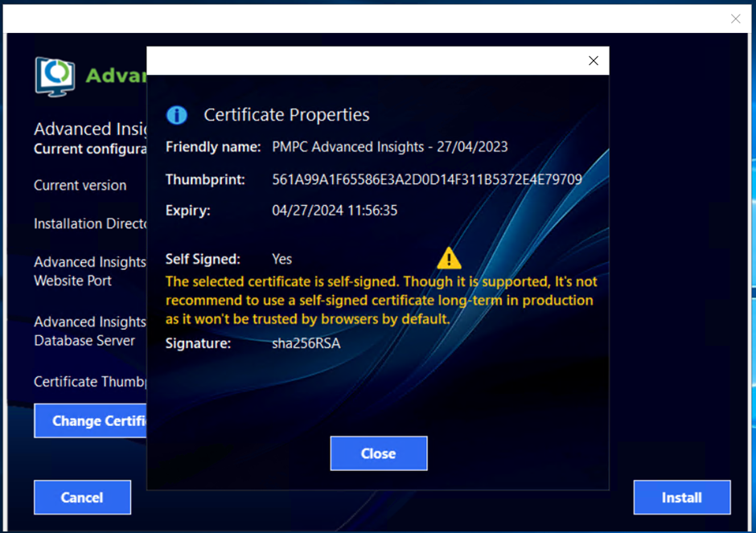Click the Current configuration heading text
This screenshot has width=756, height=533.
pos(90,150)
